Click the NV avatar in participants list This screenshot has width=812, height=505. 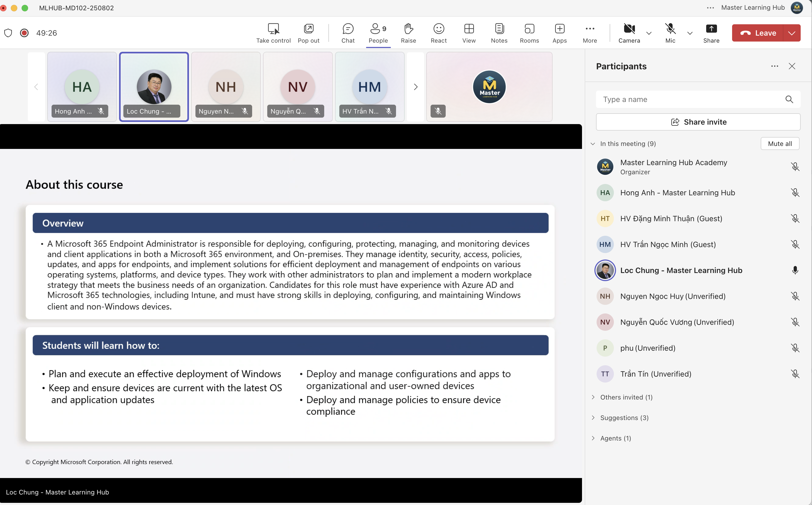click(605, 322)
